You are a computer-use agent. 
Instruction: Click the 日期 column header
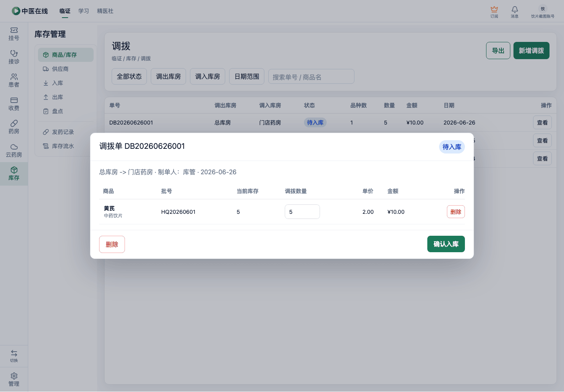(x=449, y=105)
